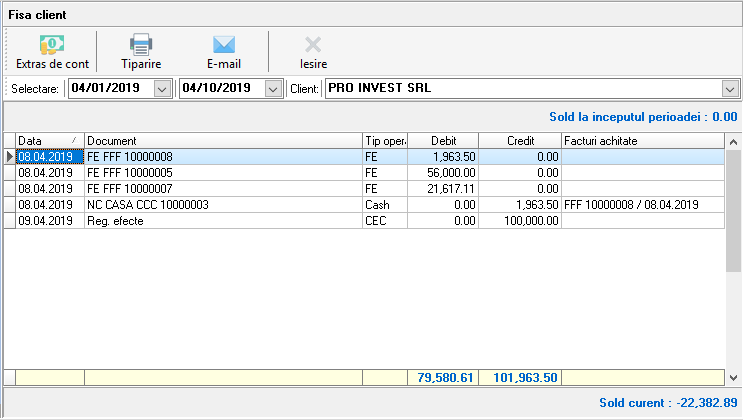Image resolution: width=743 pixels, height=420 pixels.
Task: Click the Tip operatie column header
Action: (385, 141)
